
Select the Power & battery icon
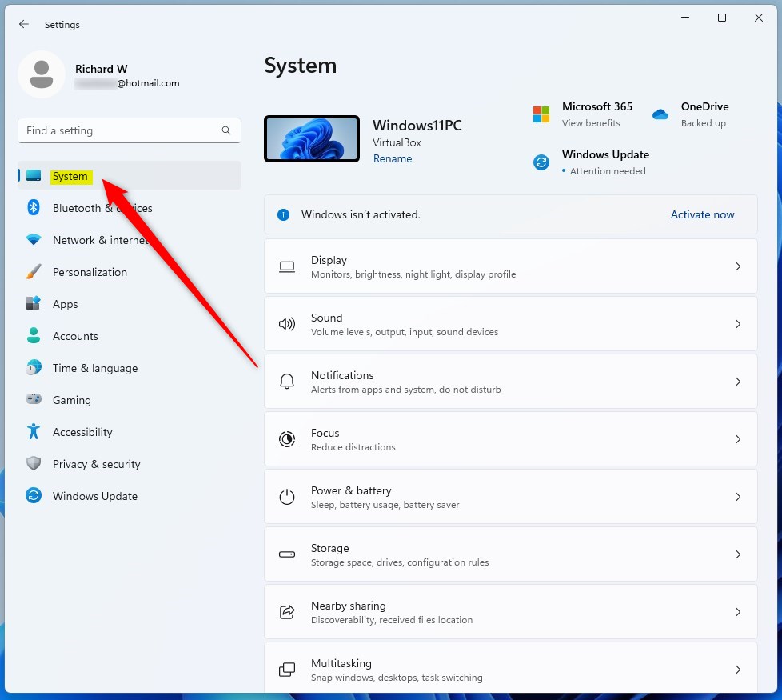click(x=287, y=497)
